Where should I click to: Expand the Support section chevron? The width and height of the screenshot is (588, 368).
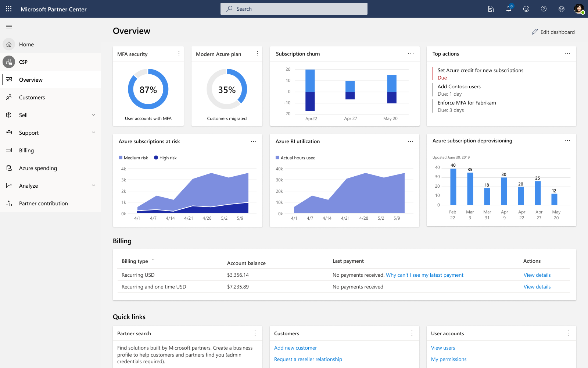point(93,132)
